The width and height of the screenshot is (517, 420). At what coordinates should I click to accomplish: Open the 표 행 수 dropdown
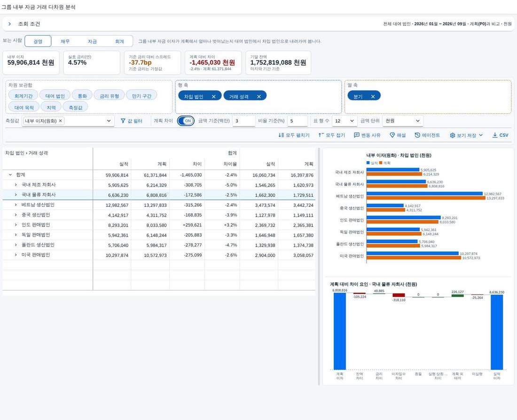pyautogui.click(x=352, y=121)
